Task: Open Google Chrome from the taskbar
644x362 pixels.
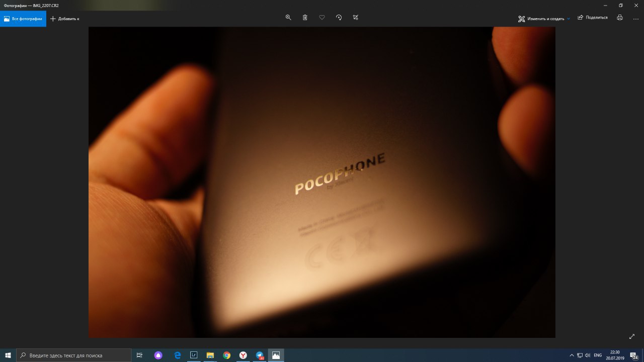Action: [x=227, y=355]
